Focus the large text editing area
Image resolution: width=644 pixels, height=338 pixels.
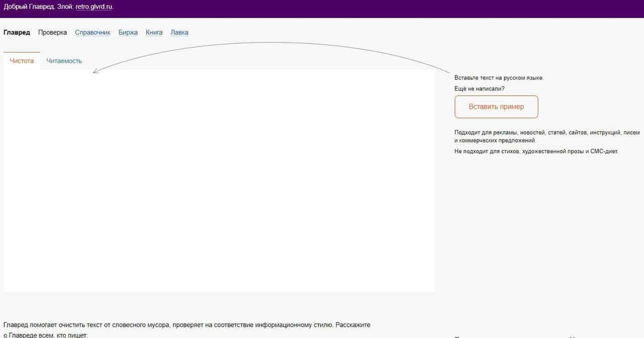219,181
